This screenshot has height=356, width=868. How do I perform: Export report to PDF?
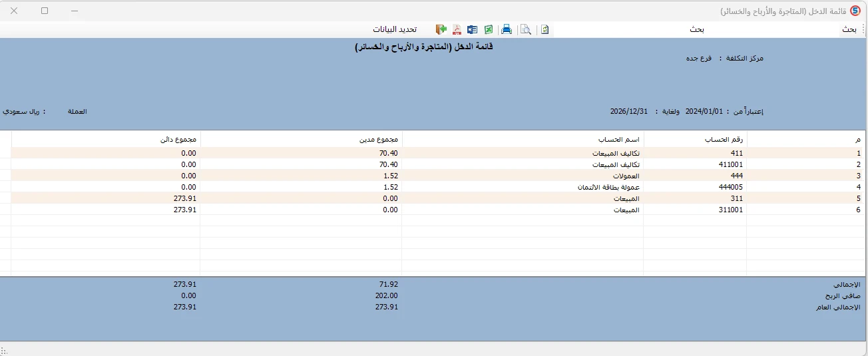coord(457,29)
